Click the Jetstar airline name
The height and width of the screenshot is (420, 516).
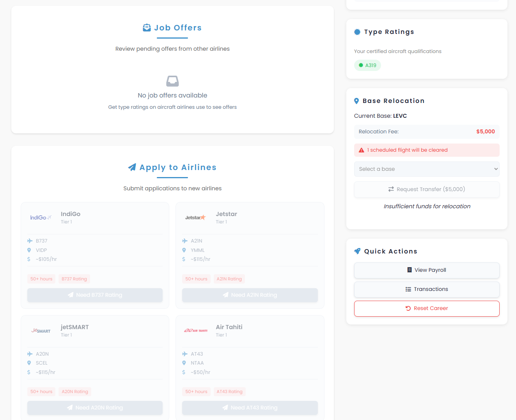[x=227, y=214]
